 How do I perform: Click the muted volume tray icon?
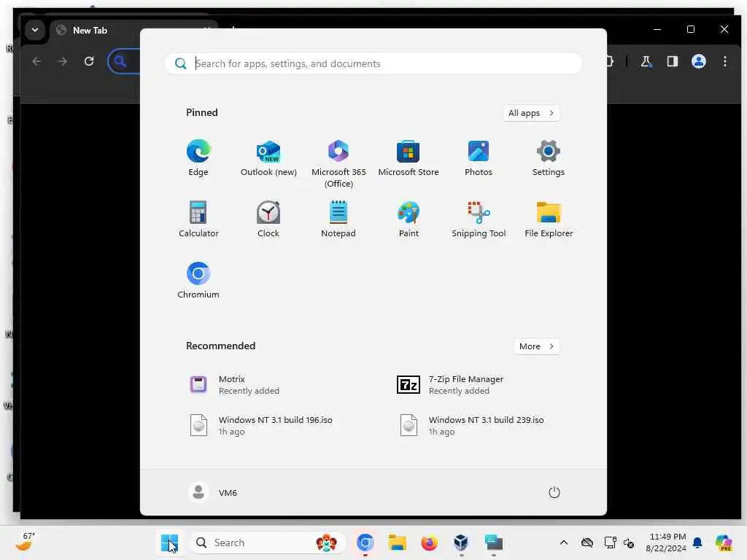pyautogui.click(x=629, y=543)
